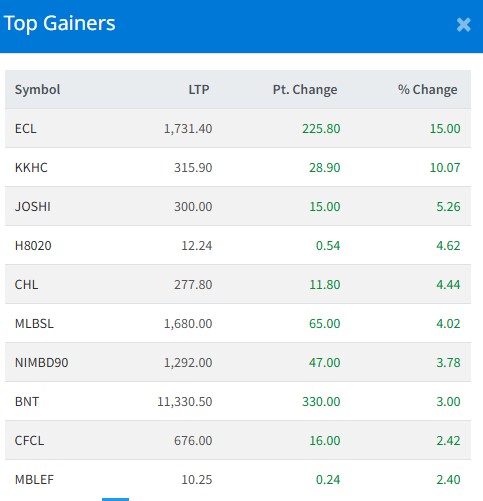Sort by Pt. Change column header
This screenshot has height=501, width=483.
(305, 89)
